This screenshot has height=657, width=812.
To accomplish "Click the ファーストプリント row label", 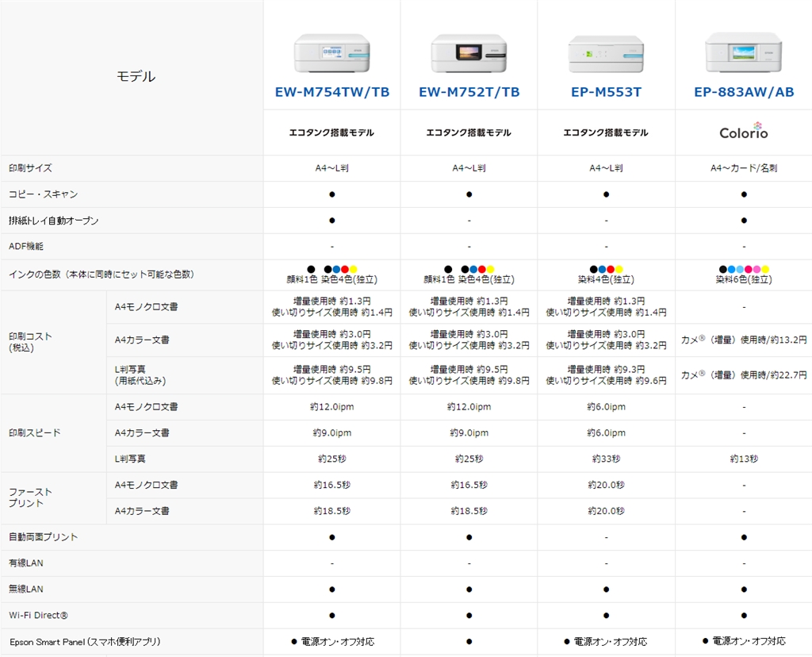I will click(31, 498).
